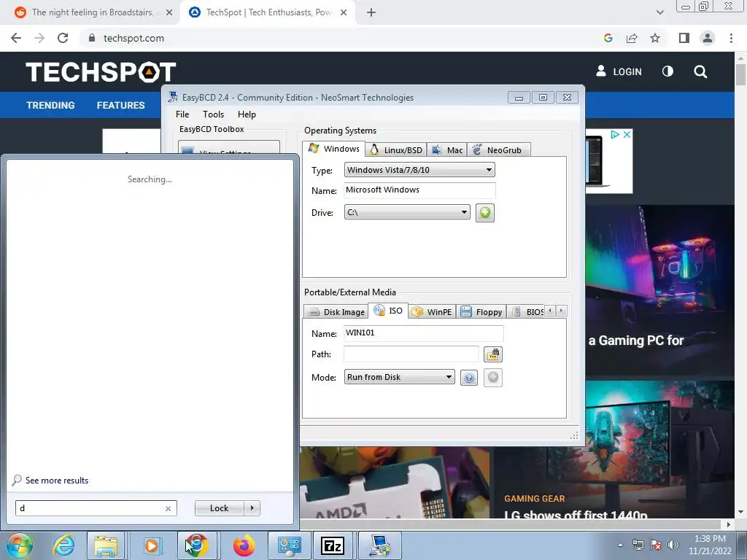
Task: Open a new Chrome tab
Action: pos(371,12)
